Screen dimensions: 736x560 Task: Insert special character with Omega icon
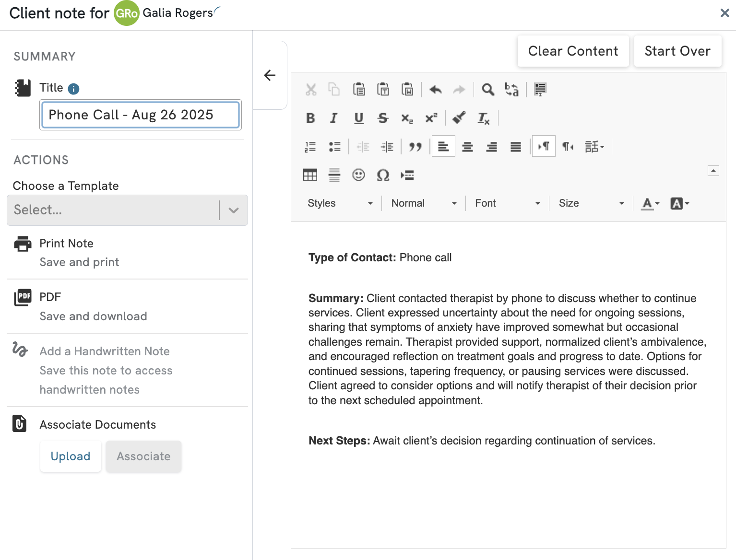click(383, 175)
